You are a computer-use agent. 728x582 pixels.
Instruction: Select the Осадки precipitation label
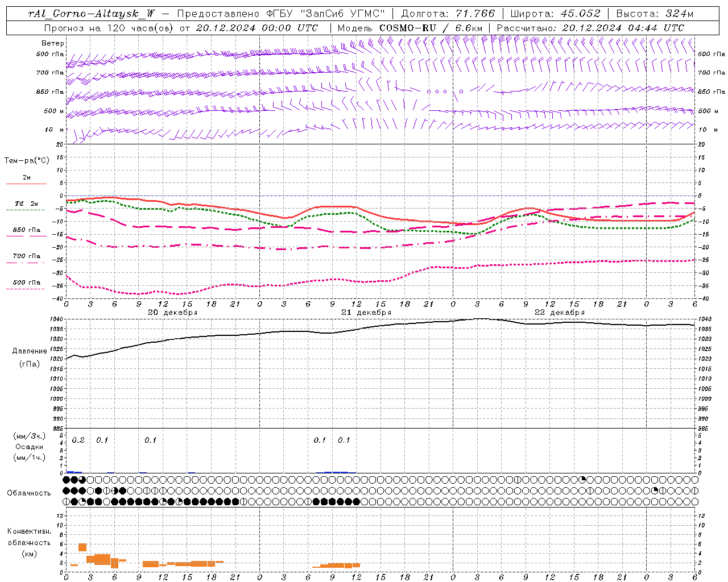(30, 447)
